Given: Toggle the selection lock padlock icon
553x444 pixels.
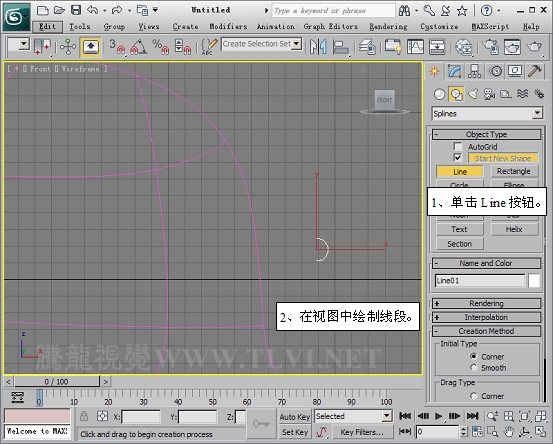Looking at the screenshot, I should (84, 416).
